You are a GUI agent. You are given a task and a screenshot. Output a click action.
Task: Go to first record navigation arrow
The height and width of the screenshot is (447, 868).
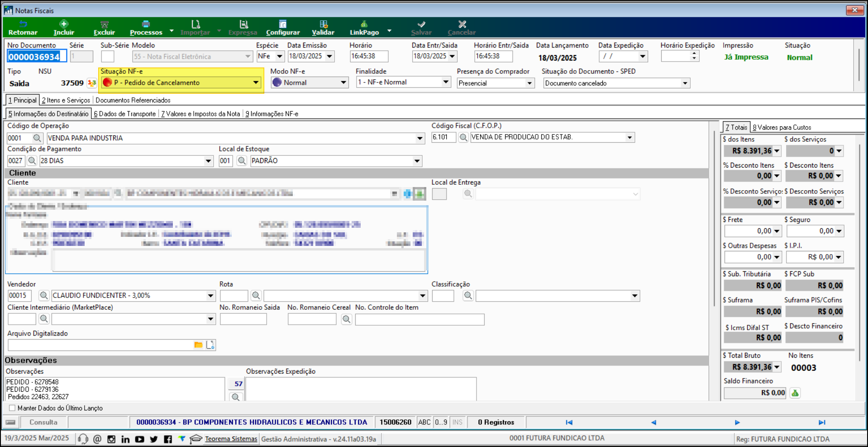pyautogui.click(x=569, y=423)
